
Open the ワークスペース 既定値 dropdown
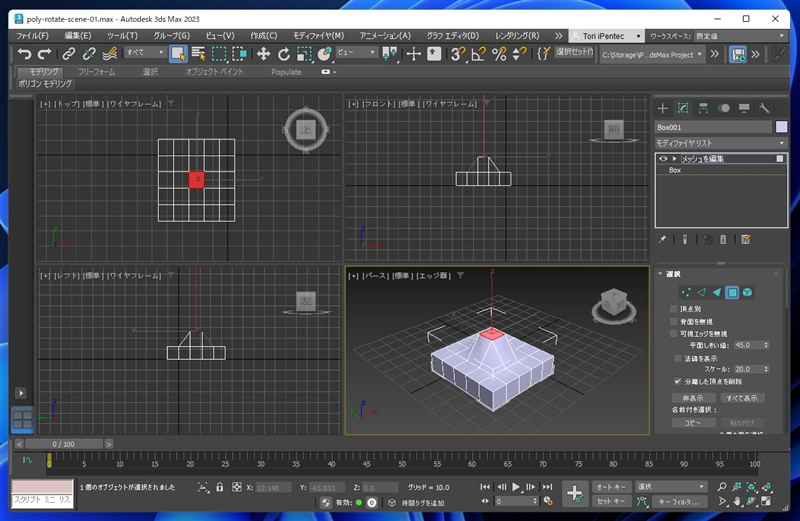[x=740, y=36]
